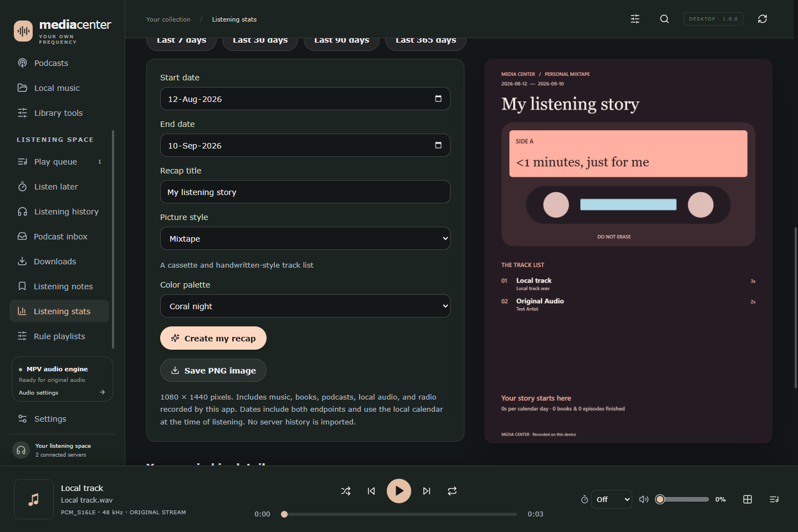Toggle repeat mode
Image resolution: width=798 pixels, height=532 pixels.
[452, 491]
